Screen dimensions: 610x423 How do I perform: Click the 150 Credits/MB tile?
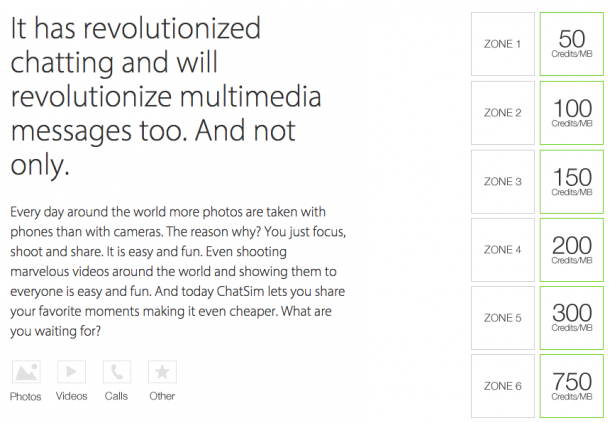click(x=572, y=182)
